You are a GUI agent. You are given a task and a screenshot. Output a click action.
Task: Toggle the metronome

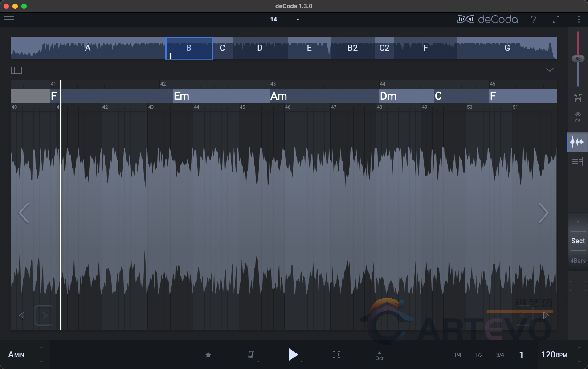251,355
